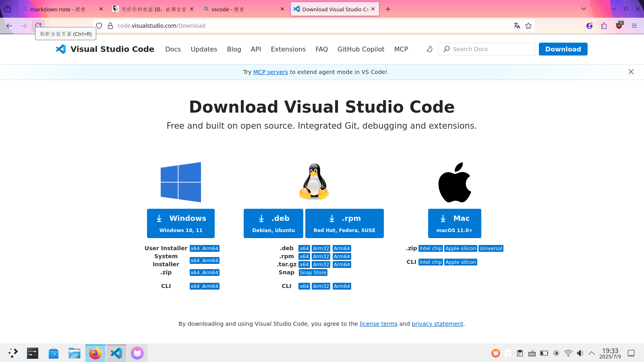Reload the current page
The width and height of the screenshot is (644, 362).
[x=38, y=26]
